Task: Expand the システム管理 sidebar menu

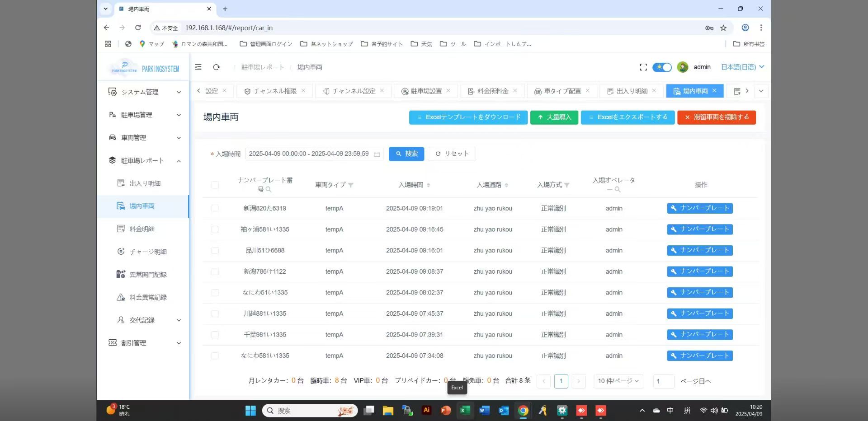Action: pos(143,92)
